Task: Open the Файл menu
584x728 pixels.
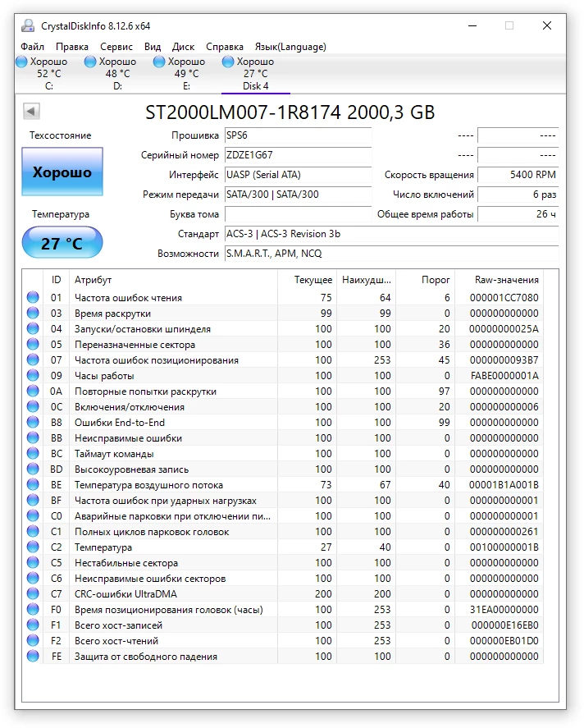Action: 33,47
